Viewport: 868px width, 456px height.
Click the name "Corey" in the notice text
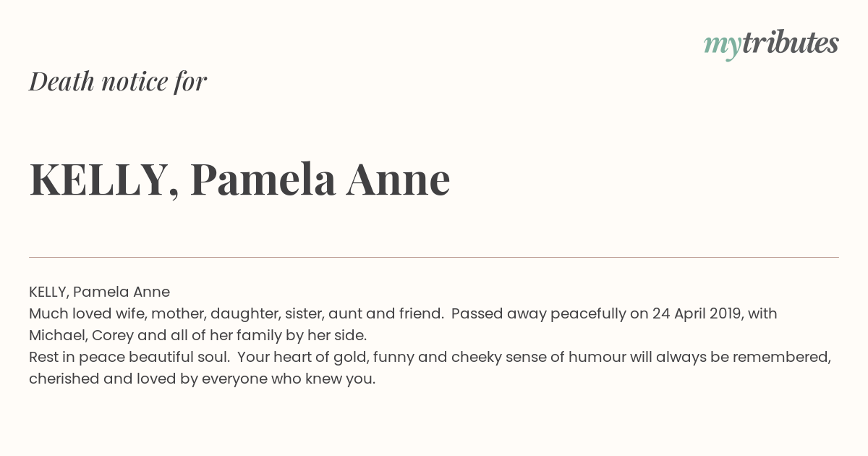tap(112, 336)
